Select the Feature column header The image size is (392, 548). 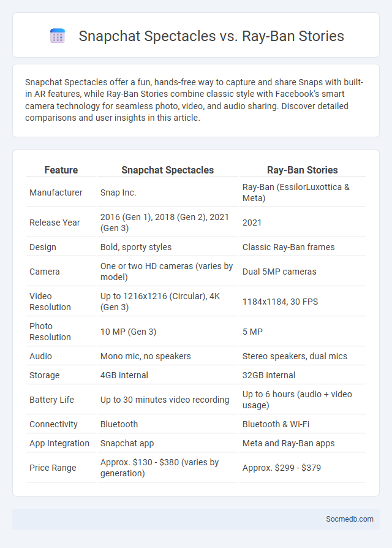pos(61,170)
